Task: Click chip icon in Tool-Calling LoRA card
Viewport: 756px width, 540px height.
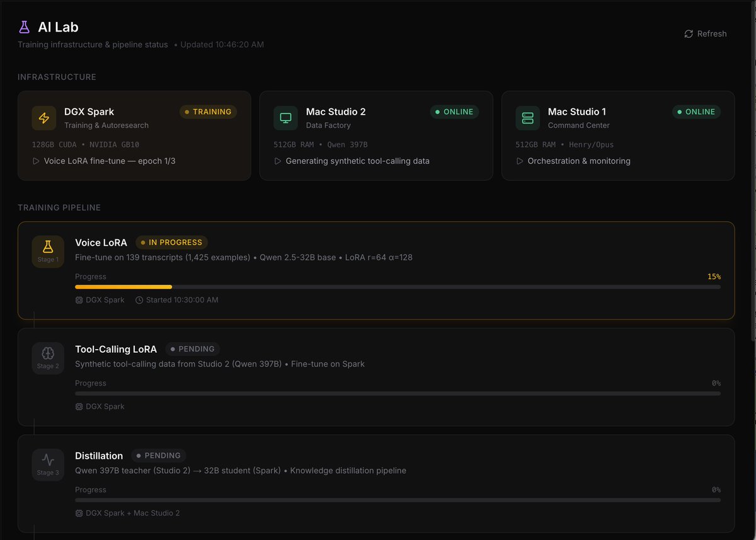Action: tap(79, 406)
